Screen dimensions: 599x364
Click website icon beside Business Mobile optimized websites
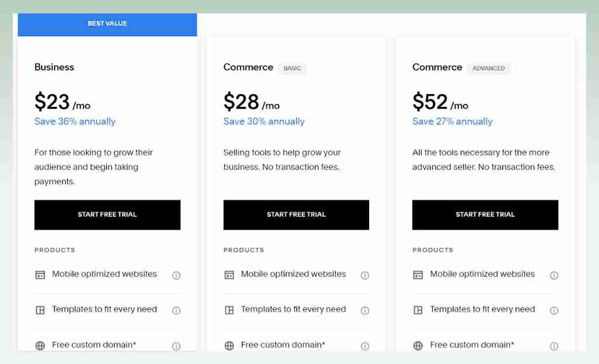click(40, 275)
